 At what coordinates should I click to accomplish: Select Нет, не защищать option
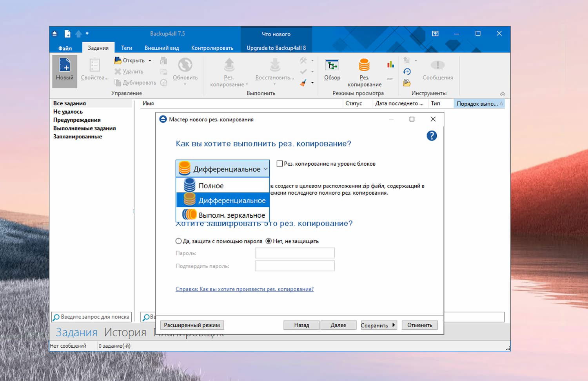tap(268, 241)
